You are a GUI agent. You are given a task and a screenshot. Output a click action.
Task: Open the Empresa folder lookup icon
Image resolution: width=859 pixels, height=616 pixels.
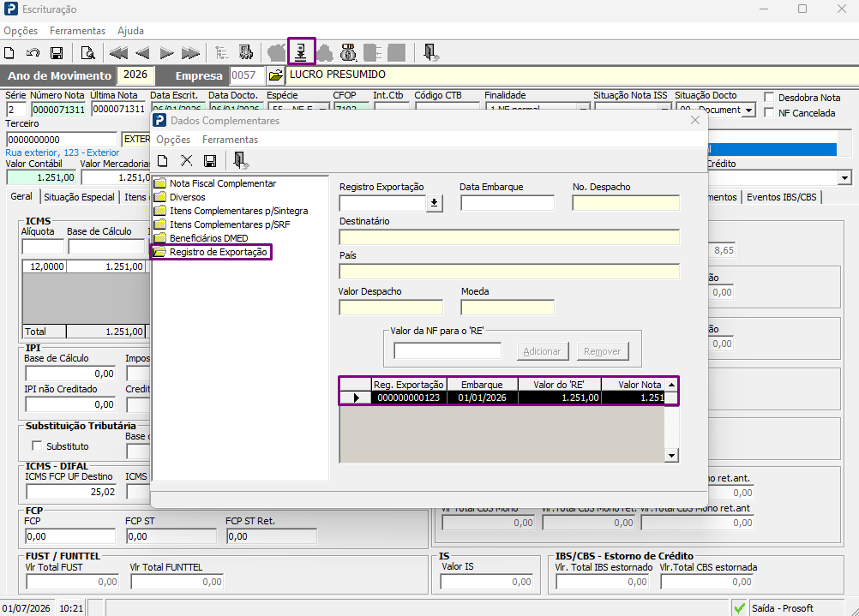pos(275,75)
